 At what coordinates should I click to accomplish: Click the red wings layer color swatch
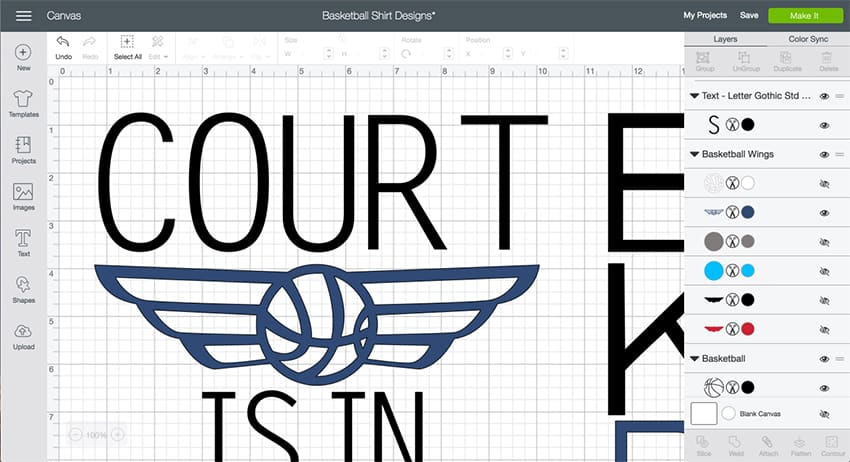pos(748,329)
